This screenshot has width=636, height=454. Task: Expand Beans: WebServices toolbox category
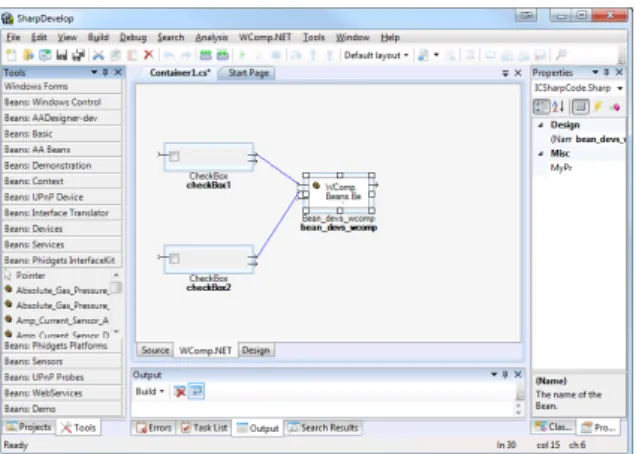point(62,393)
